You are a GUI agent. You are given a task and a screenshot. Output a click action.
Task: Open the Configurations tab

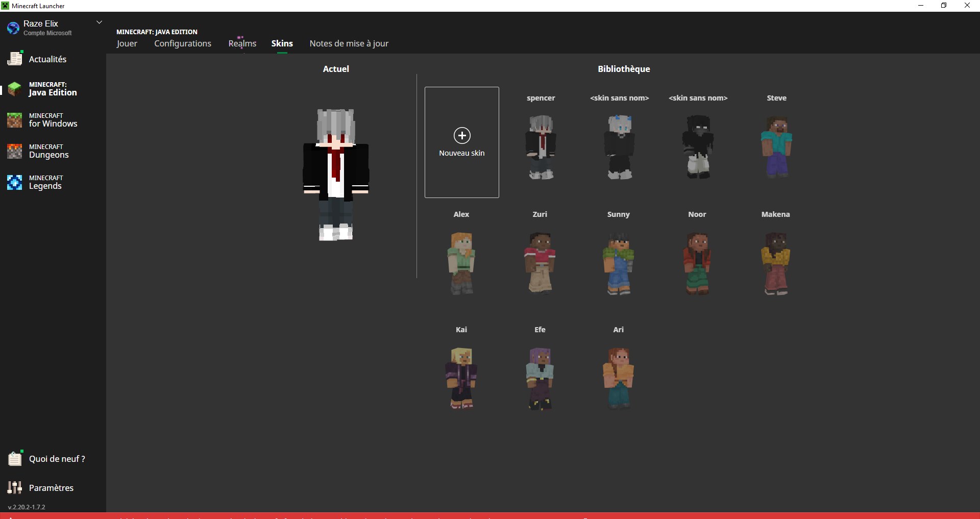(x=183, y=43)
